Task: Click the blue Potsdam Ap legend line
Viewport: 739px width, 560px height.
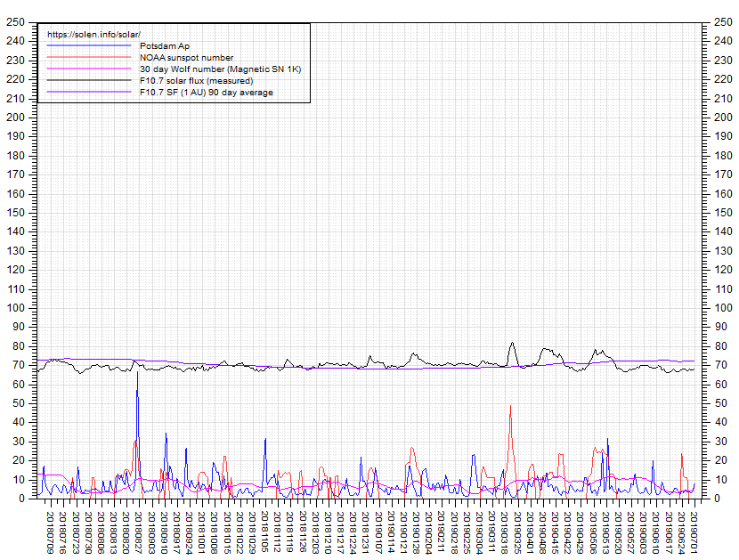Action: [x=89, y=45]
